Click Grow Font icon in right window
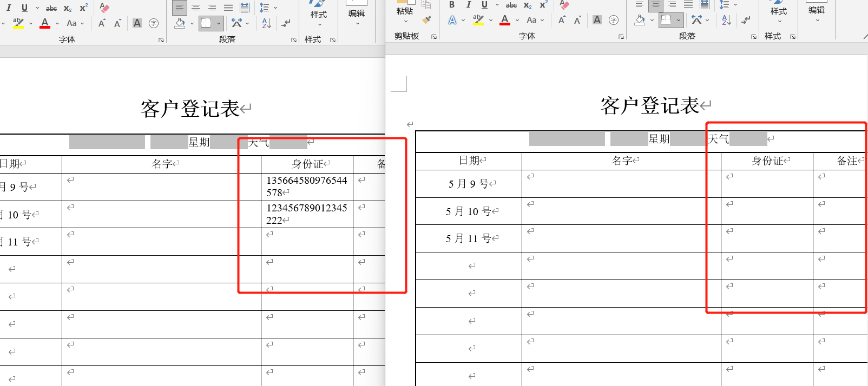Screen dimensions: 868x386 [x=562, y=20]
